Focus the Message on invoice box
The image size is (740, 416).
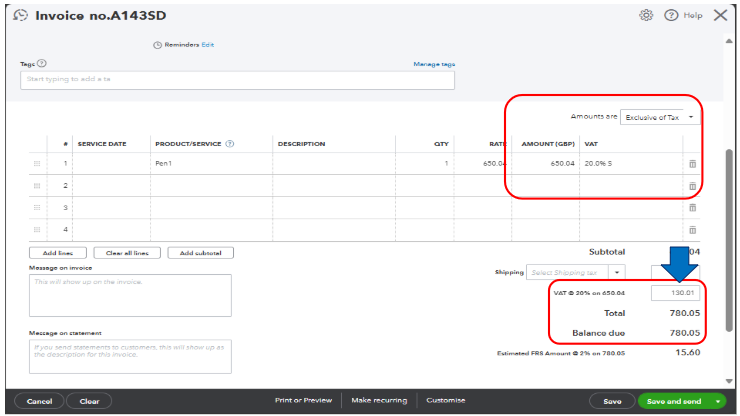coord(130,296)
